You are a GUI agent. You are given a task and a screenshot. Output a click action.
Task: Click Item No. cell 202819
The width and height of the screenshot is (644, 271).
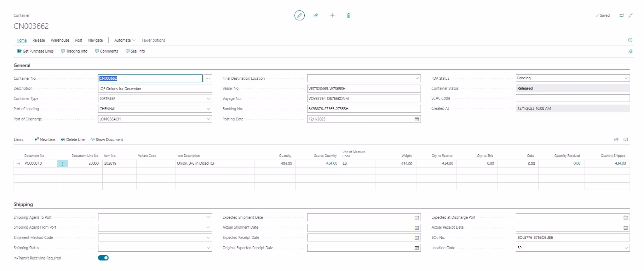click(x=119, y=163)
